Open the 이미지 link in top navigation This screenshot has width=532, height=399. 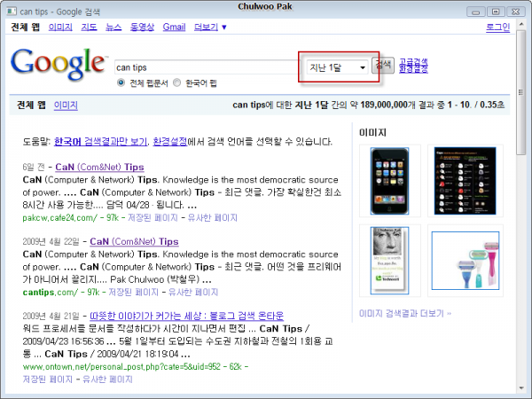pyautogui.click(x=60, y=27)
